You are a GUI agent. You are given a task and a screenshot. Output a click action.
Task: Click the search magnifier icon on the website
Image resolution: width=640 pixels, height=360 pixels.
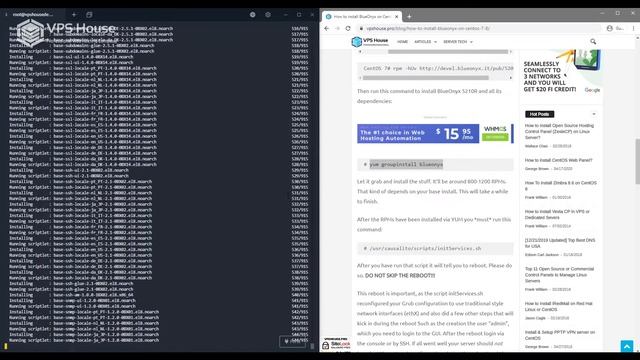click(x=593, y=41)
